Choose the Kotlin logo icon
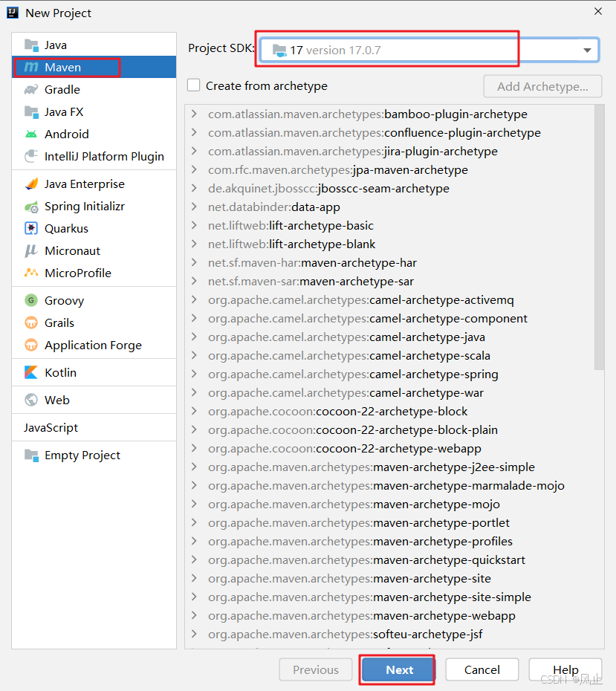 (x=31, y=373)
